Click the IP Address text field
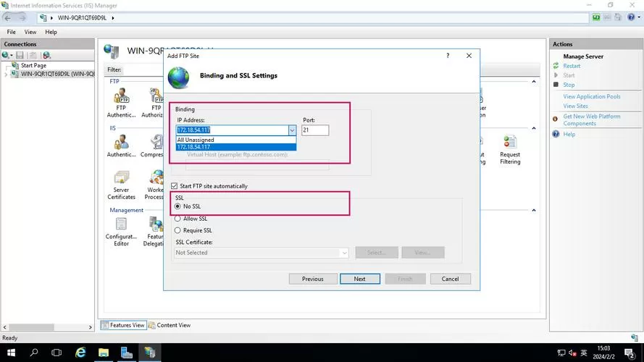Image resolution: width=644 pixels, height=362 pixels. pos(232,130)
